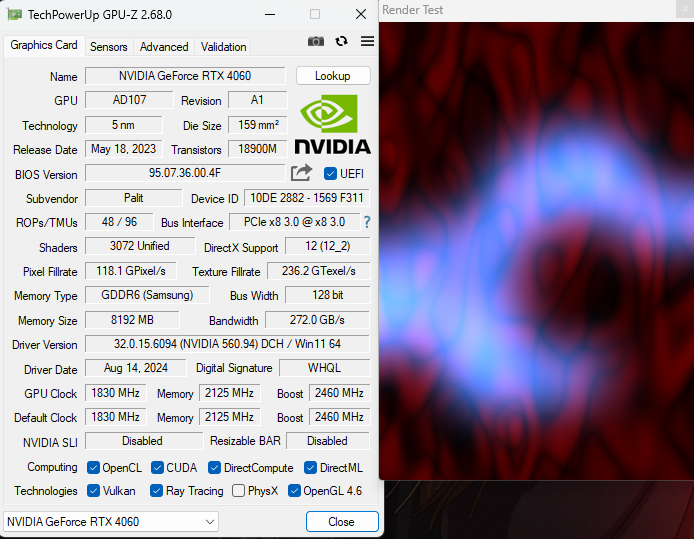Toggle the UEFI checkbox

pyautogui.click(x=331, y=174)
